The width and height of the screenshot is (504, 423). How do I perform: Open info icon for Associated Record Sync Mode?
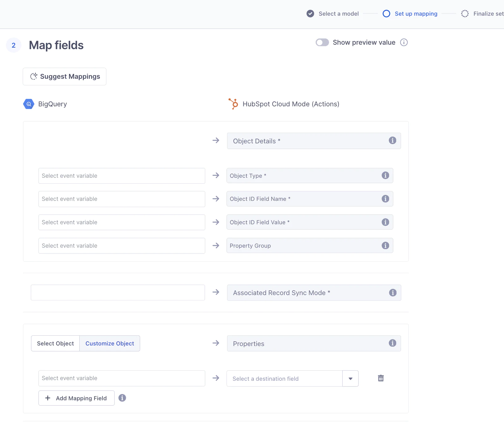coord(392,293)
